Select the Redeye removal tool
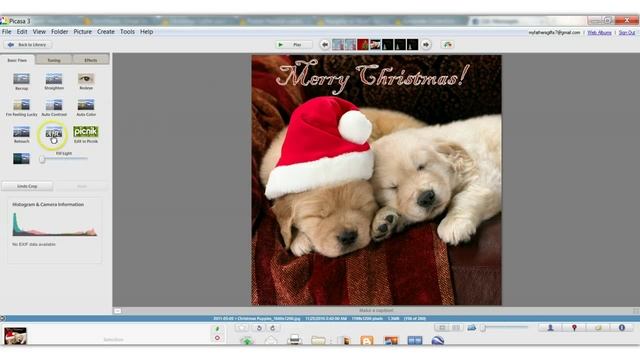640x360 pixels. click(86, 82)
